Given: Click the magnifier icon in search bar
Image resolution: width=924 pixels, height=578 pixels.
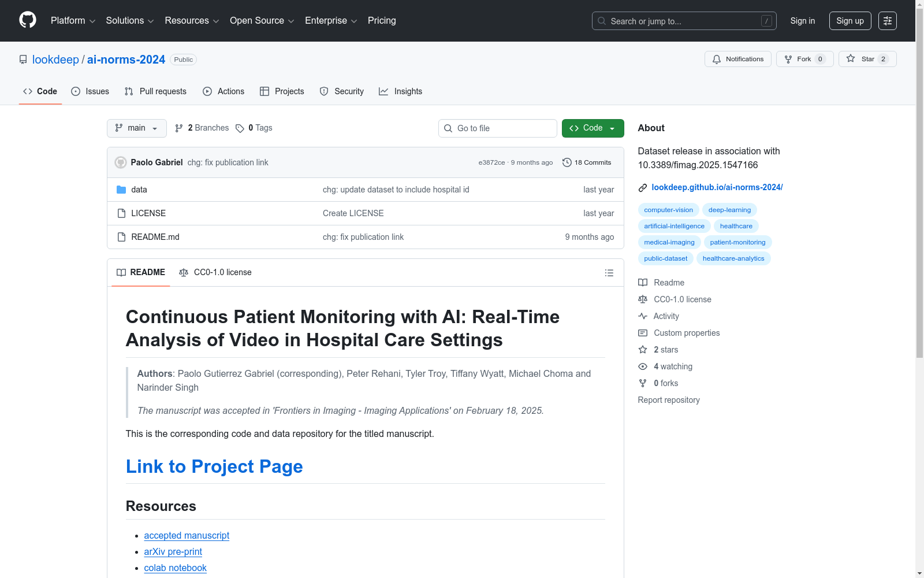Looking at the screenshot, I should (x=602, y=21).
